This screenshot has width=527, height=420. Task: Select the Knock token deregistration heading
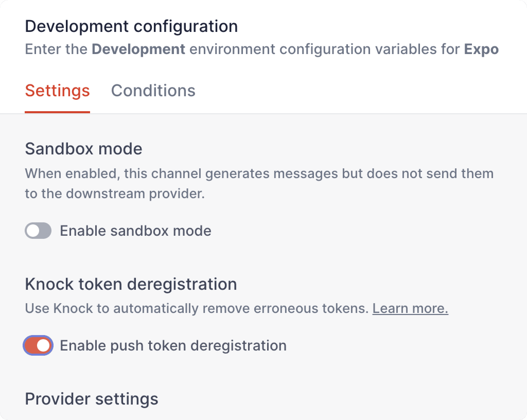coord(131,284)
